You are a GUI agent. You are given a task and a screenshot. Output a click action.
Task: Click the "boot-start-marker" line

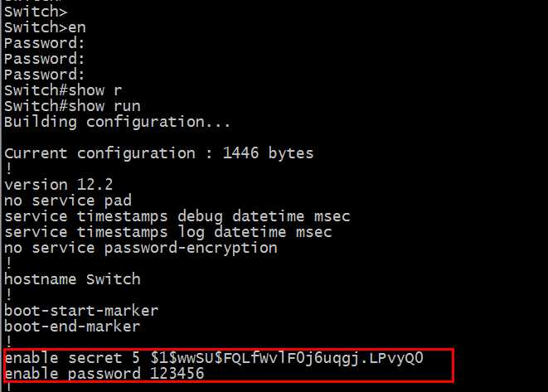click(x=80, y=311)
